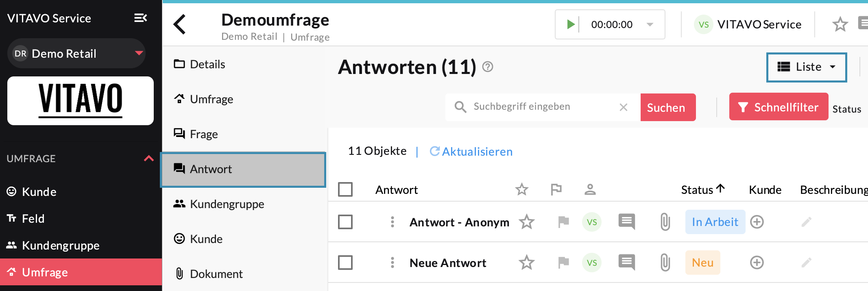Open attachments of Antwort - Anonym row
This screenshot has width=868, height=291.
click(665, 222)
